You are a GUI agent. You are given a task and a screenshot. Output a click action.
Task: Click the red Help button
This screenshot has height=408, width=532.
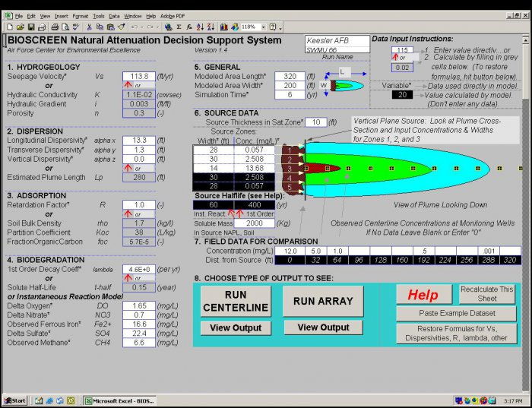coord(424,294)
